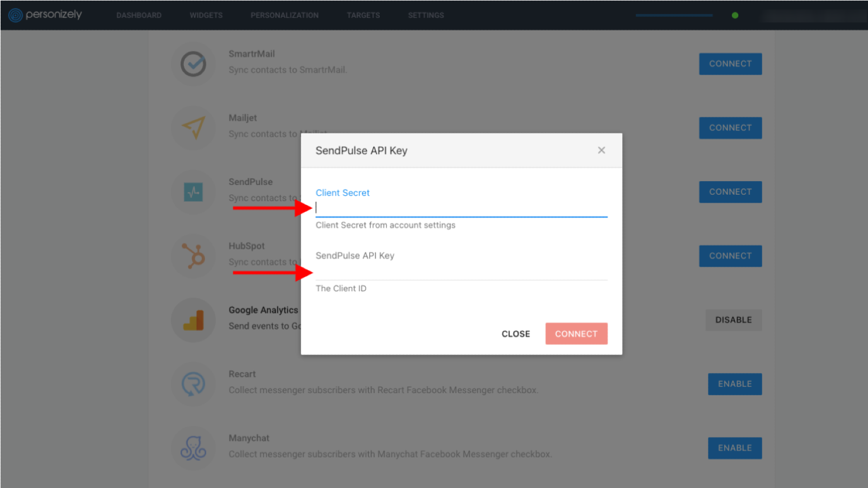
Task: Close the SendPulse API Key dialog with X
Action: (601, 150)
